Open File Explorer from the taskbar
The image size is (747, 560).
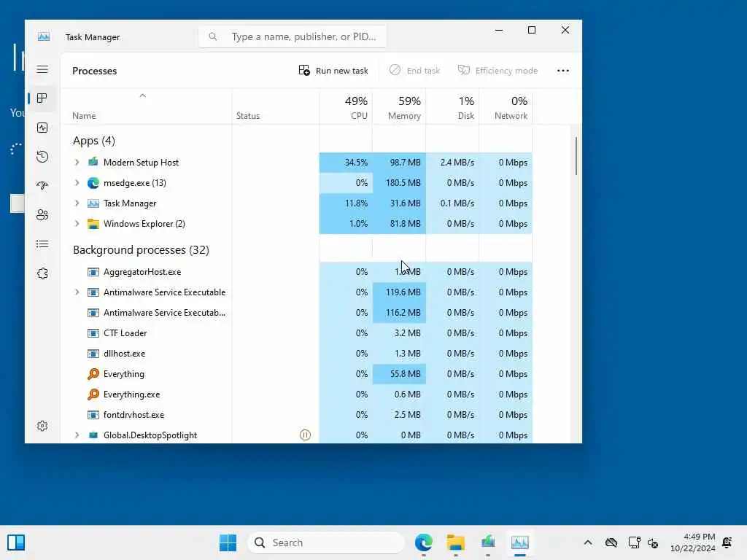coord(456,542)
